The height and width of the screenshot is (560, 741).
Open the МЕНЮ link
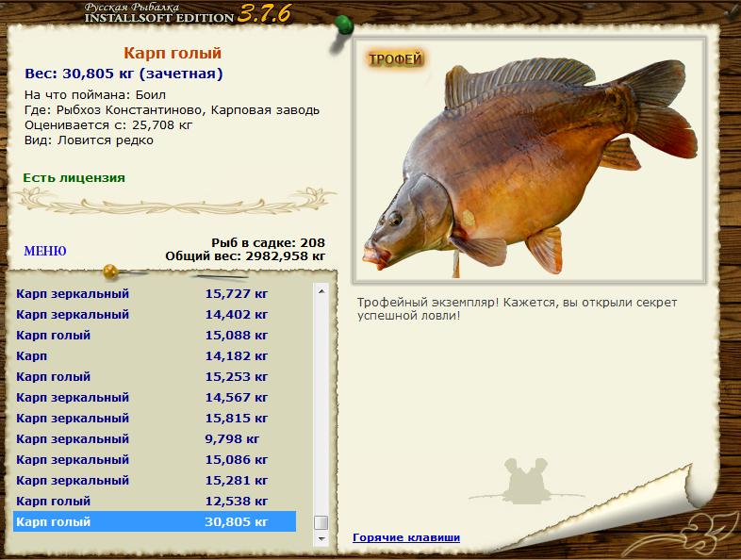tap(45, 251)
